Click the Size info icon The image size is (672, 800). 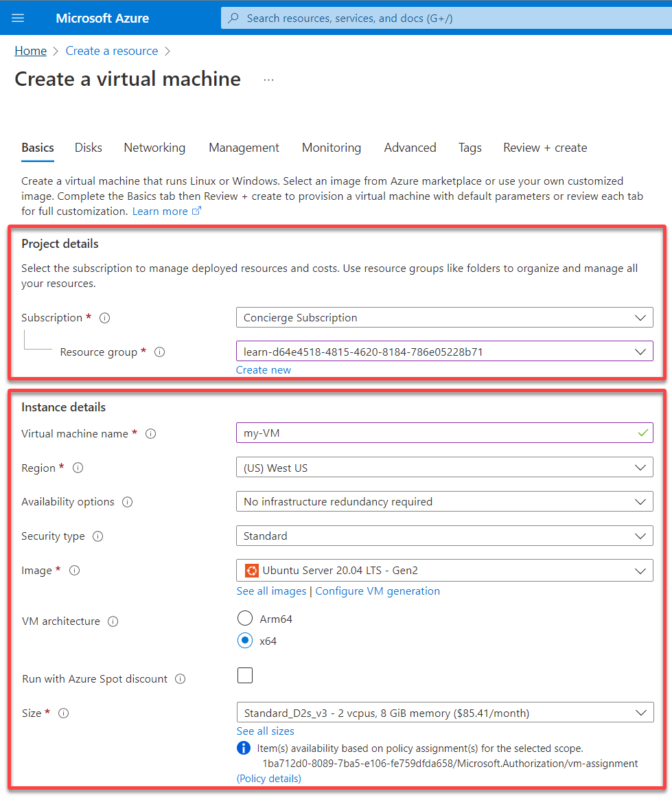coord(63,713)
